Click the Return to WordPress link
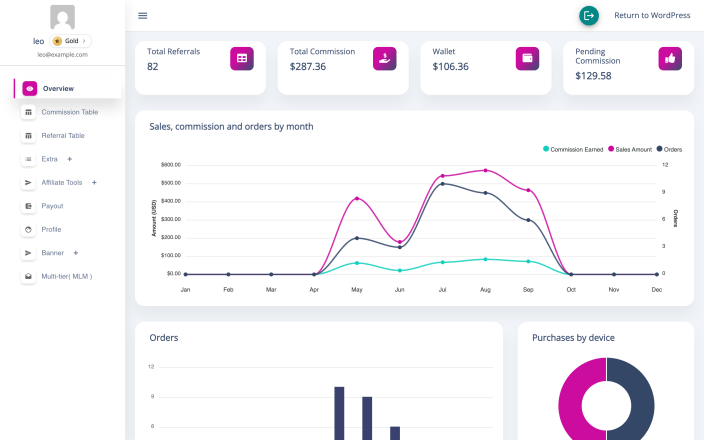The image size is (704, 440). click(652, 15)
